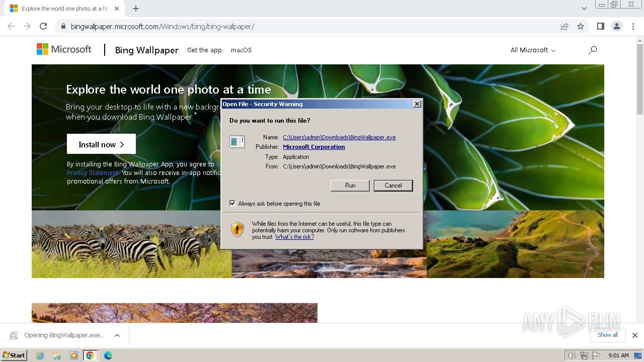Uncheck Always ask before opening this file

(232, 204)
